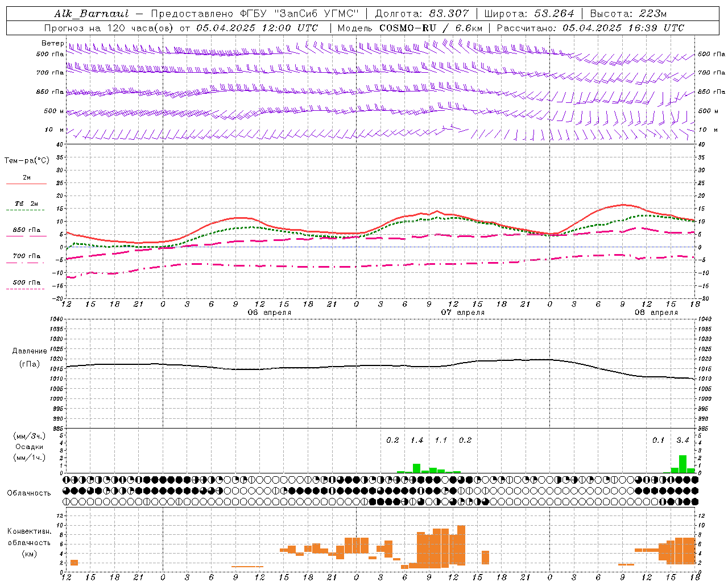The image size is (728, 582).
Task: Click the Осадки precipitation label
Action: (x=30, y=447)
